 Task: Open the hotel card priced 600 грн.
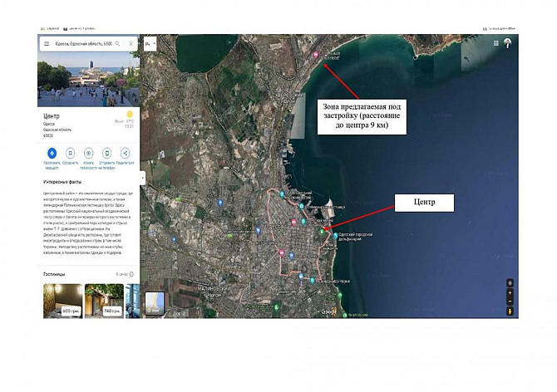[x=63, y=301]
